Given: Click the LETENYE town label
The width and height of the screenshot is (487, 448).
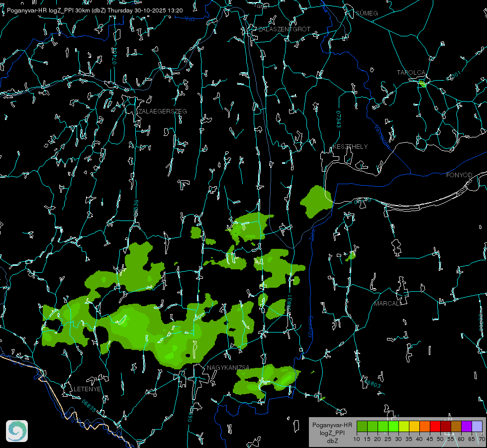Looking at the screenshot, I should coord(87,389).
